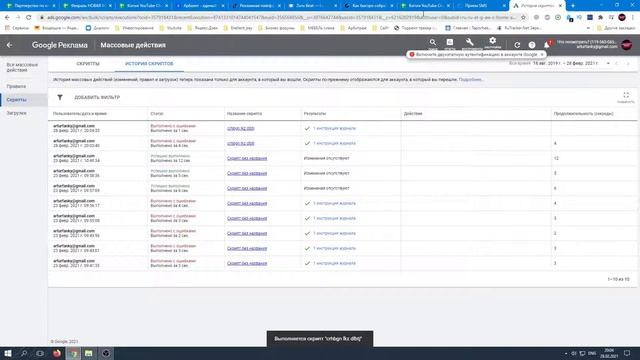This screenshot has height=360, width=640.
Task: Go to the previous date range with the left arrow
Action: coord(617,64)
